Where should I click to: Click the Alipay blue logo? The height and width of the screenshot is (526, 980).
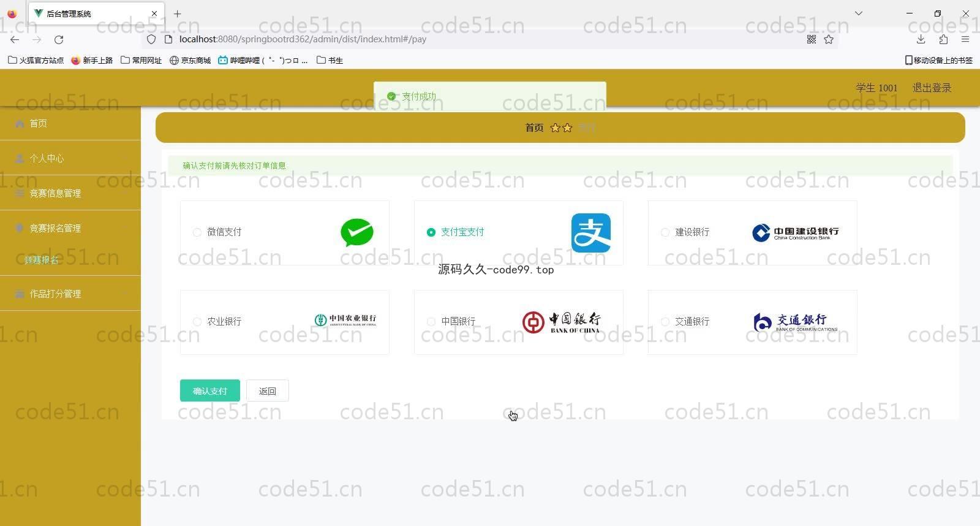[x=591, y=233]
